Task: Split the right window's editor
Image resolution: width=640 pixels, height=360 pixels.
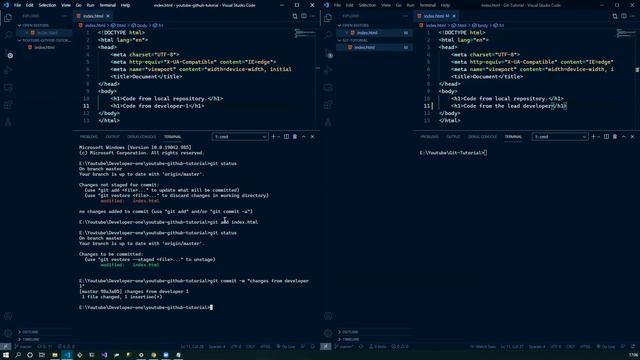Action: 624,16
